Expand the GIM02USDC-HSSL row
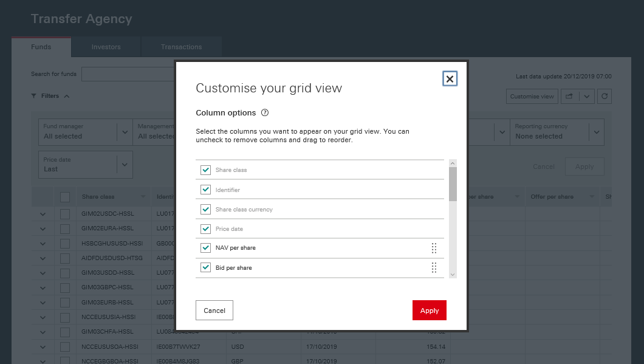 (x=43, y=214)
